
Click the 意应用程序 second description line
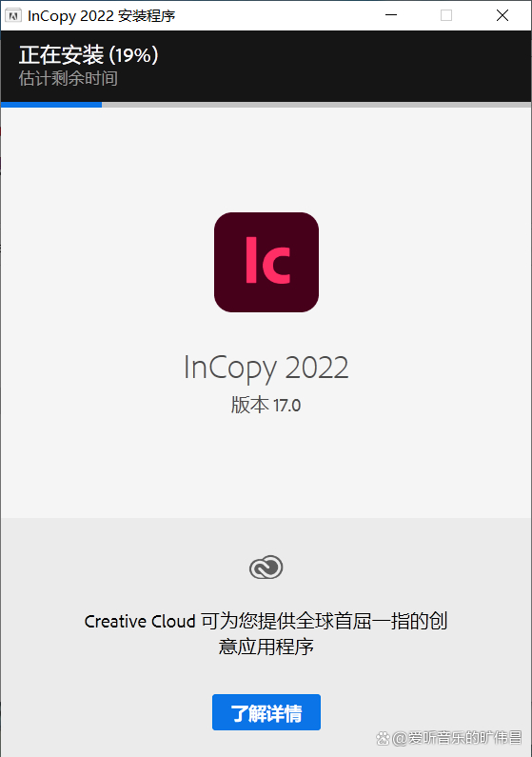point(266,647)
